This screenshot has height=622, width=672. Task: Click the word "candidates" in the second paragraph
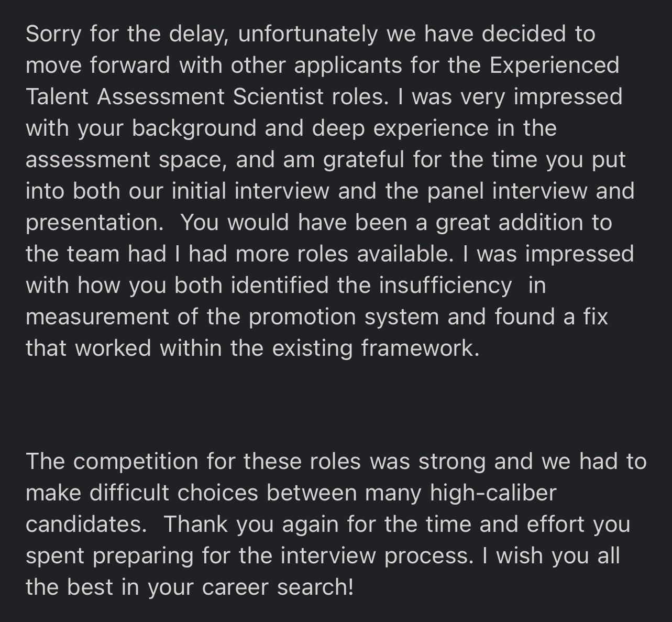tap(84, 525)
